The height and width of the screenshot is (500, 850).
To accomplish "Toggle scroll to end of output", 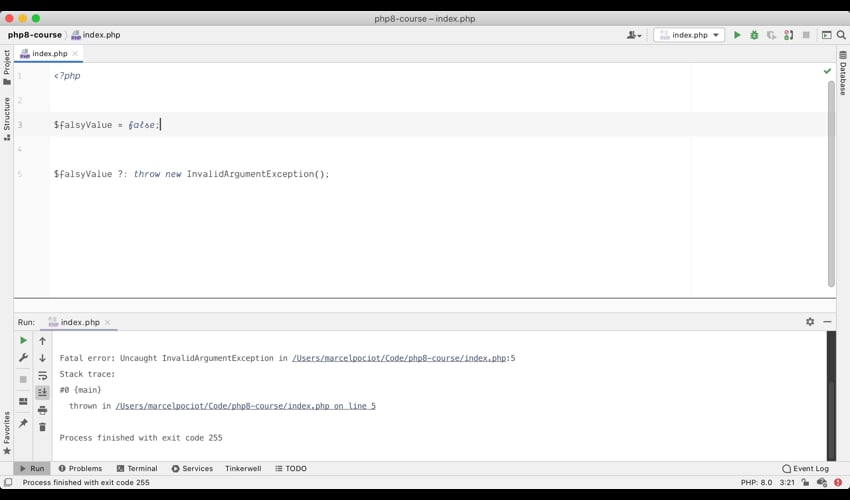I will 42,392.
